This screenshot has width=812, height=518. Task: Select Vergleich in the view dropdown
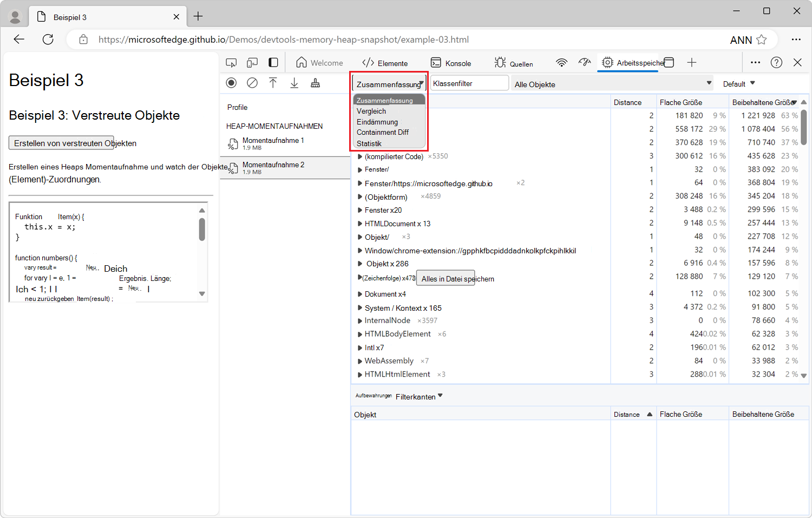click(371, 112)
